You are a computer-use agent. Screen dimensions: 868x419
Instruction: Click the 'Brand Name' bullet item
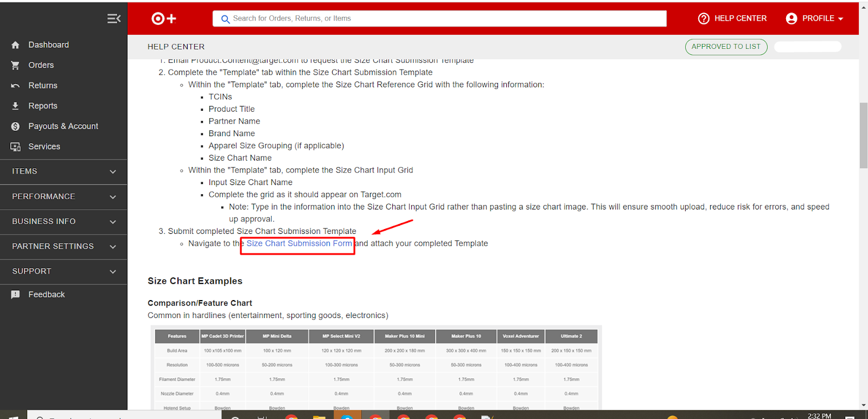[232, 134]
